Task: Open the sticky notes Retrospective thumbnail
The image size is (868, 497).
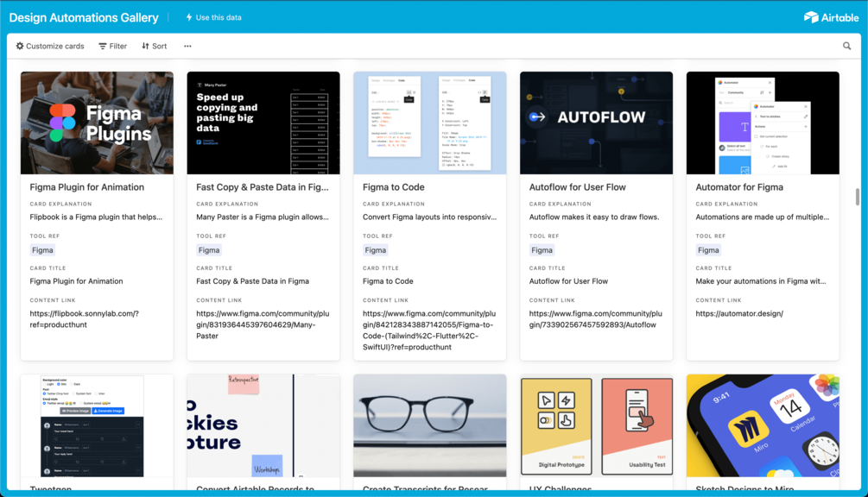Action: [x=263, y=425]
